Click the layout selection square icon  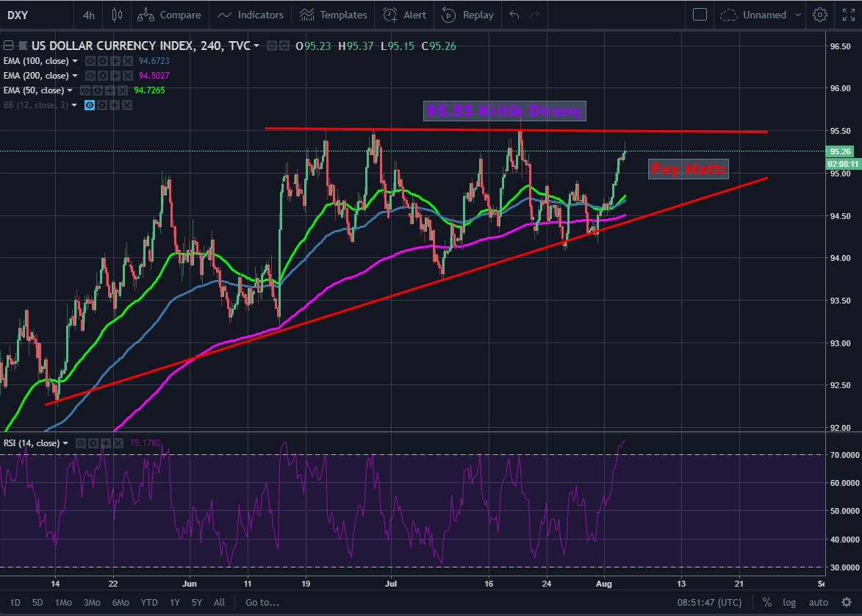click(700, 15)
